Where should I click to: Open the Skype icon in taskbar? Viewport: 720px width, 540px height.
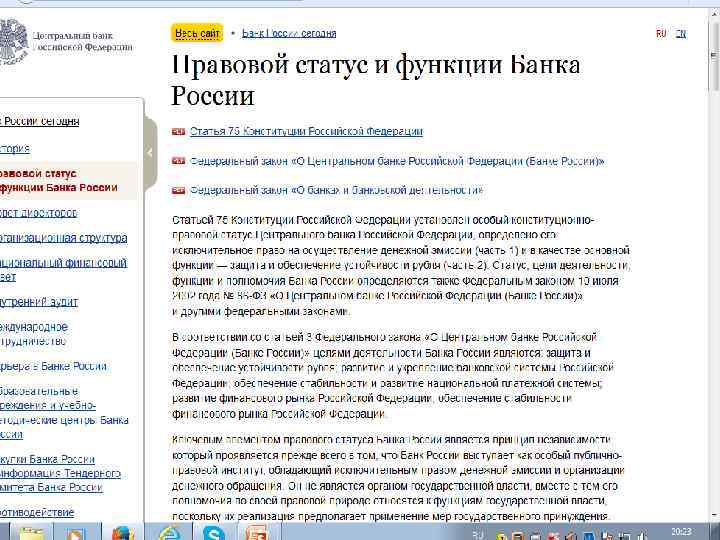(x=214, y=533)
